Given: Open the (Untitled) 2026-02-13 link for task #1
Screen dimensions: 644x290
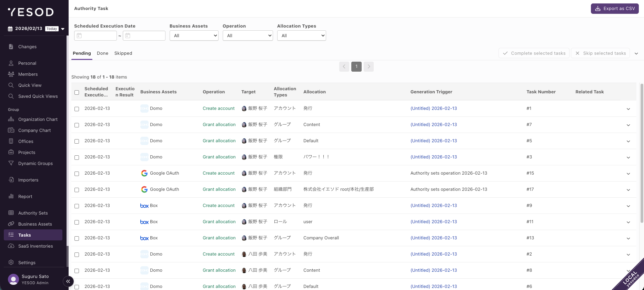Looking at the screenshot, I should (x=433, y=108).
